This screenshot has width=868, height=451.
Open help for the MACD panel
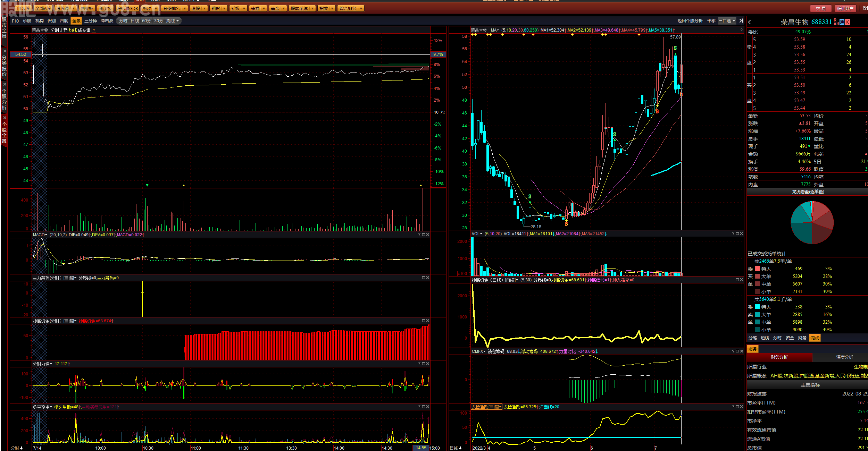tap(419, 235)
